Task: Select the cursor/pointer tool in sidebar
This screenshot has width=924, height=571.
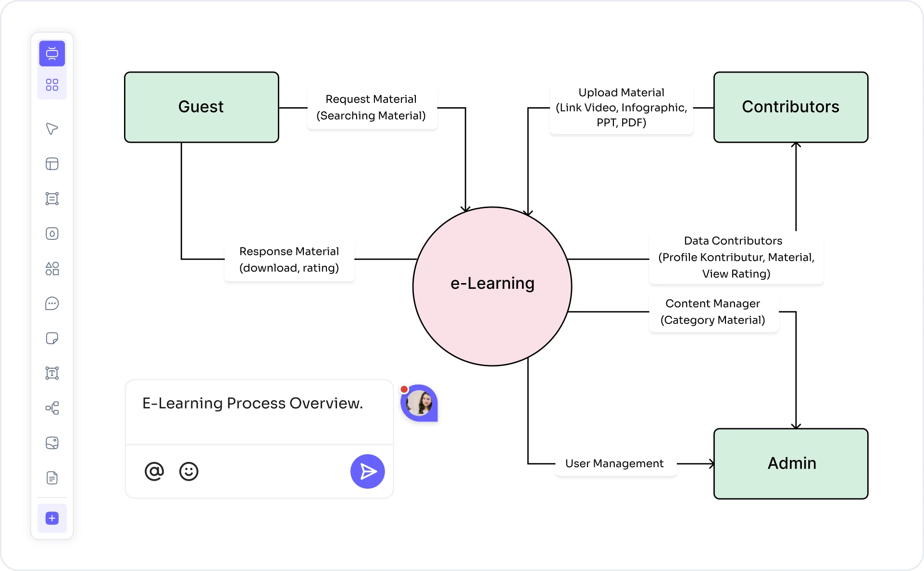Action: pos(52,128)
